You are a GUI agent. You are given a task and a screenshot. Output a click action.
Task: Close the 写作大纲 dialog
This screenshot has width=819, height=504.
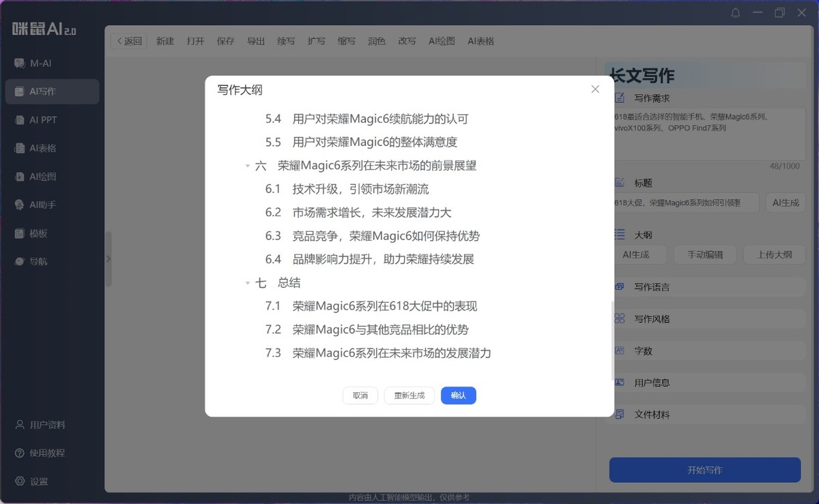(595, 89)
